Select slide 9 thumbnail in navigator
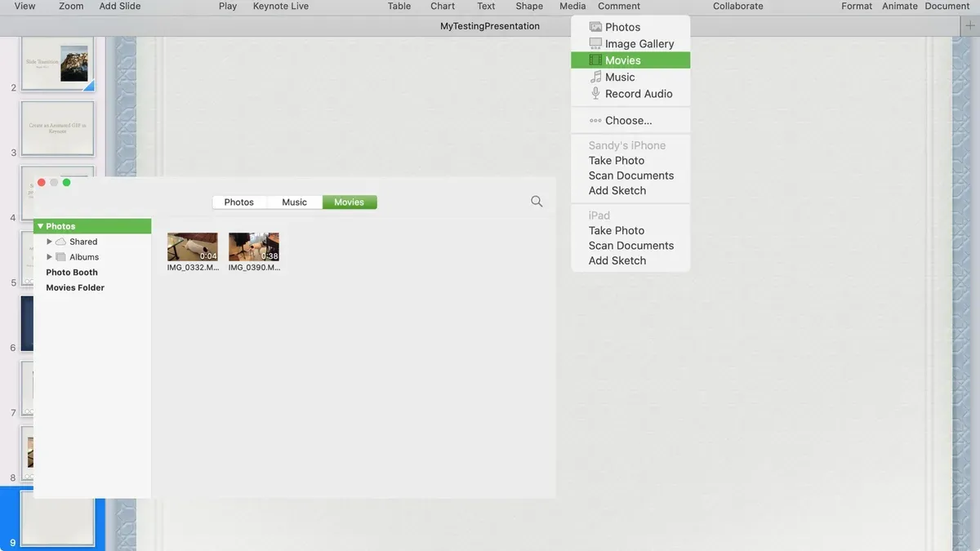Viewport: 980px width, 551px height. tap(58, 518)
